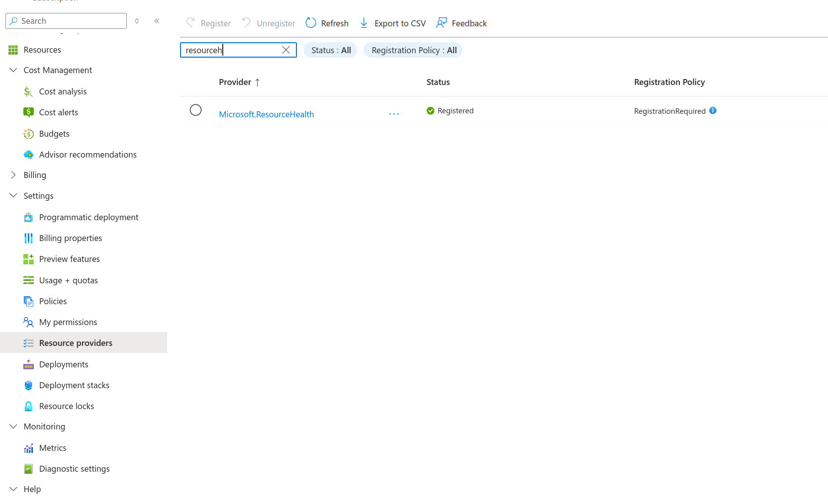This screenshot has width=828, height=504.
Task: Click the Budgets icon
Action: 28,134
